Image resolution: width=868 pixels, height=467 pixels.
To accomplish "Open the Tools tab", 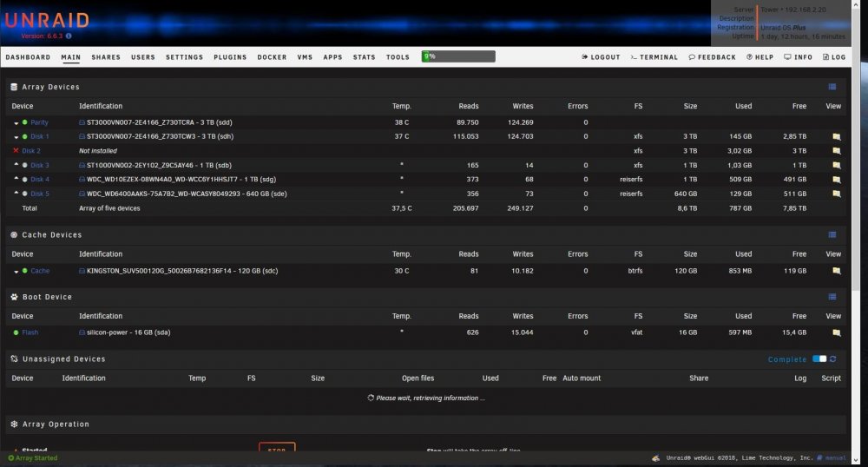I will tap(398, 57).
